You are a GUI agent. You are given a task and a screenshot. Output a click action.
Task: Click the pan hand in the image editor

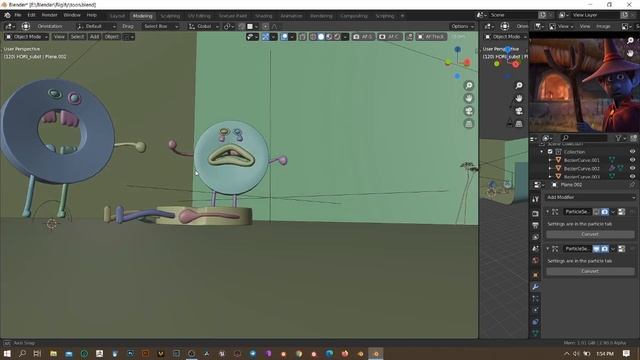(x=630, y=53)
